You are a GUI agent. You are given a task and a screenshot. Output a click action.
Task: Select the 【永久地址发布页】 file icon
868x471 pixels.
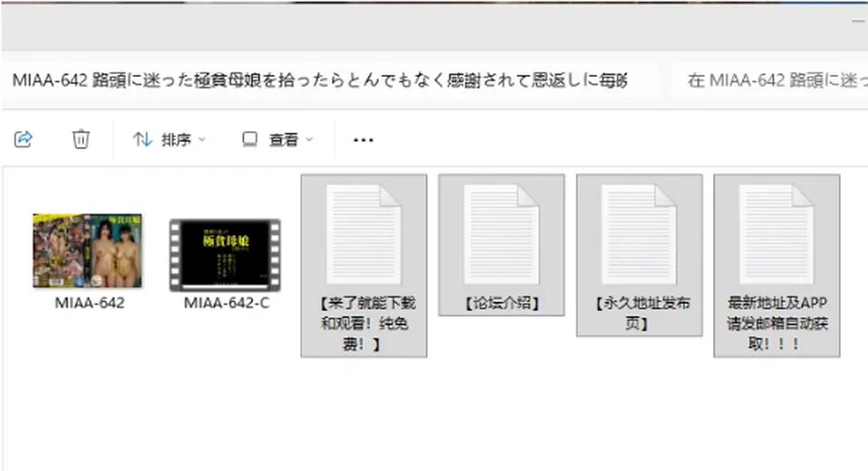point(639,234)
